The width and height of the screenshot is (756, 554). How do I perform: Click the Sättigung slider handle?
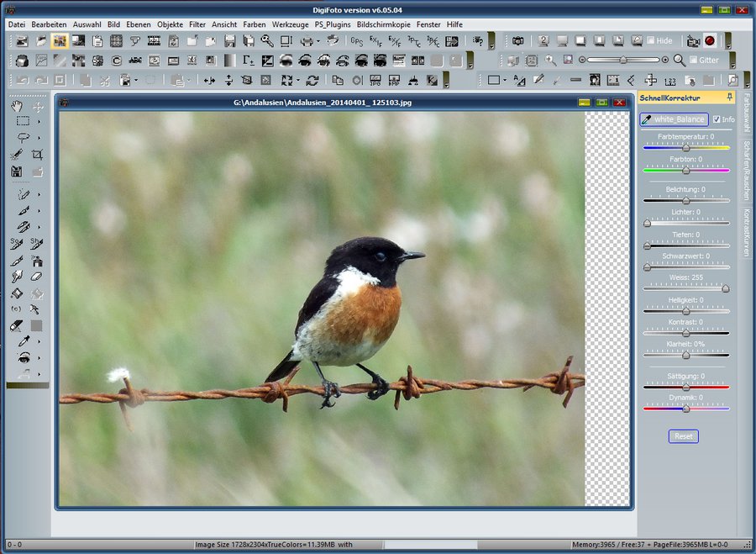[x=685, y=386]
